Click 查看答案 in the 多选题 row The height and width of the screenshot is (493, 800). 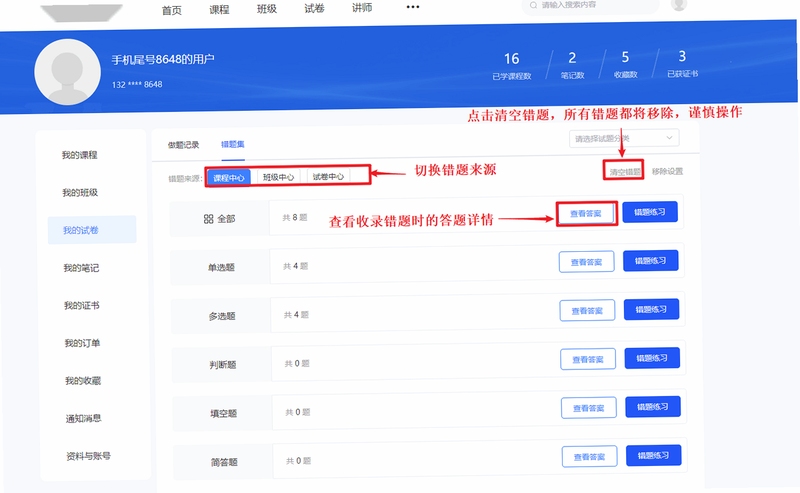pos(587,311)
